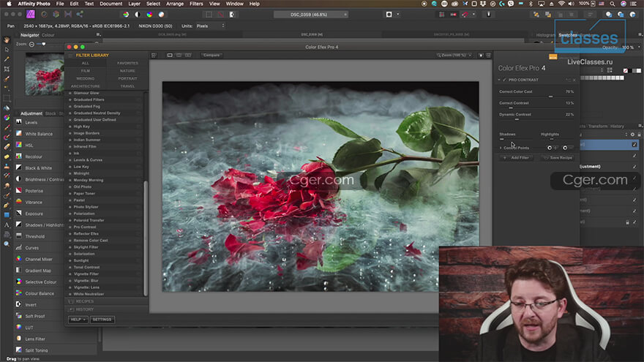Open the Help dropdown button
Image resolution: width=644 pixels, height=362 pixels.
point(78,320)
